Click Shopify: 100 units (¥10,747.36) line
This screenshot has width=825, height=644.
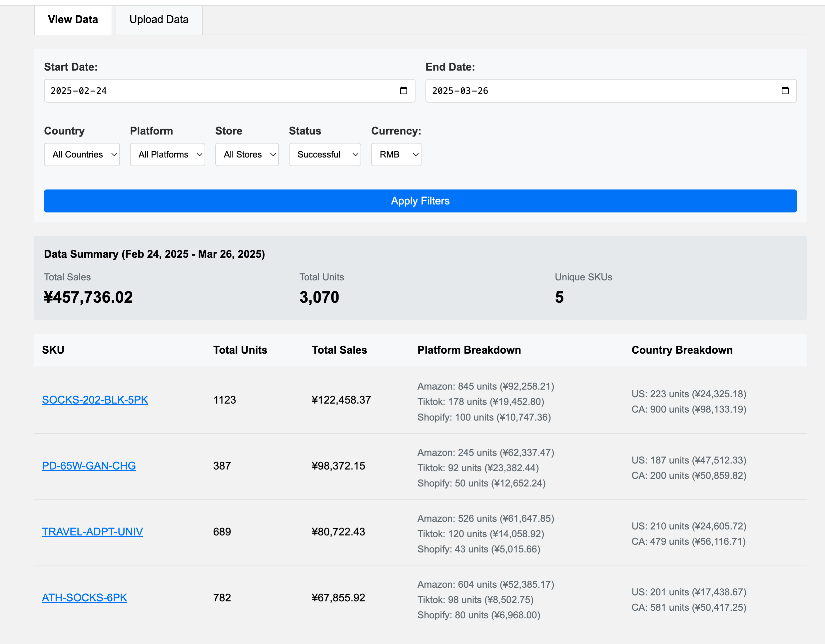tap(484, 417)
